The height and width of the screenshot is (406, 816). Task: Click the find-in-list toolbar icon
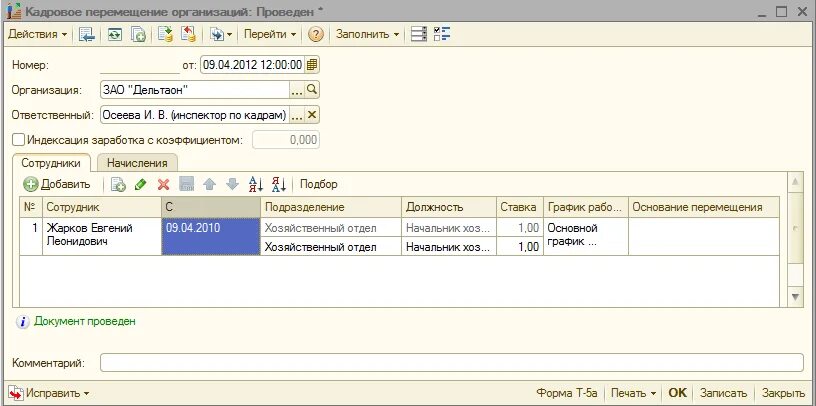86,34
